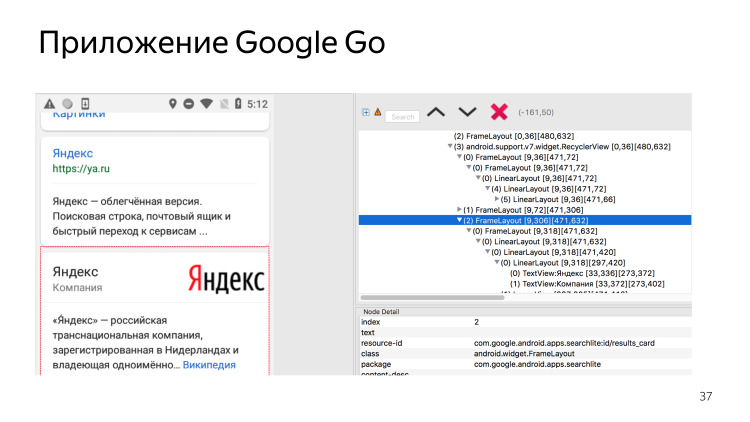Go to next search result with down chevron

click(467, 112)
